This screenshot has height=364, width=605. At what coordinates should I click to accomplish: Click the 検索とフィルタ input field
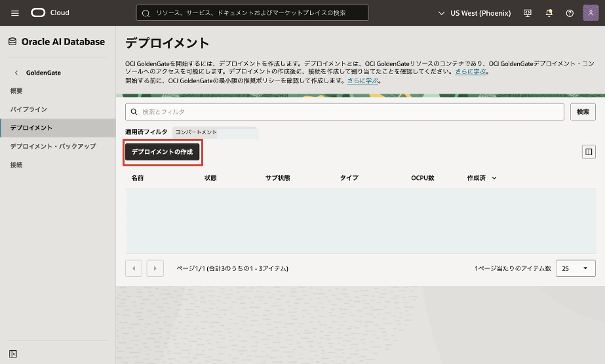pyautogui.click(x=345, y=112)
